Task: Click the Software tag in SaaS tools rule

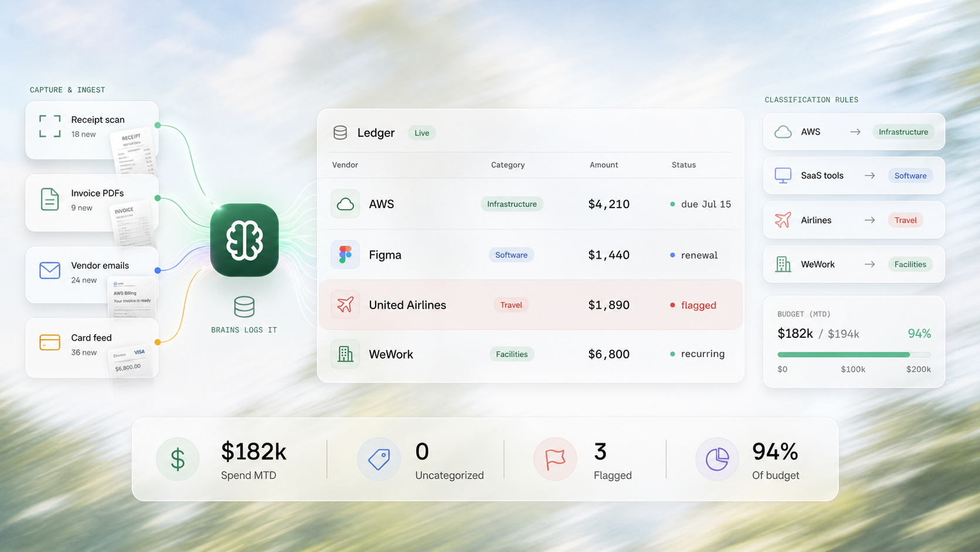Action: pyautogui.click(x=910, y=175)
